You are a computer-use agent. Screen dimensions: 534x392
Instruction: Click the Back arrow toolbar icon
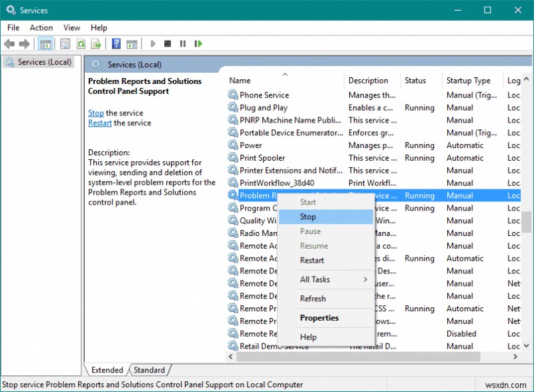point(9,44)
